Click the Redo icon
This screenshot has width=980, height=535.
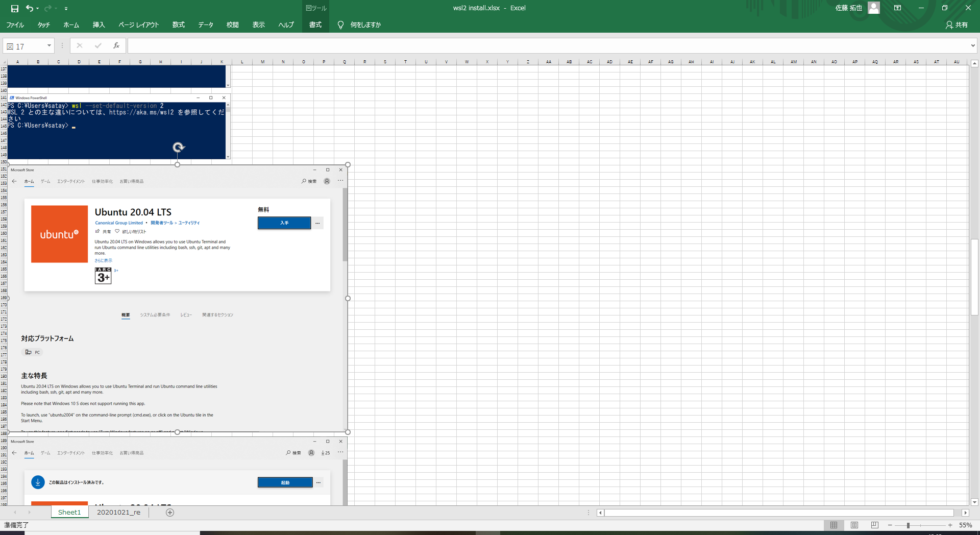click(x=48, y=8)
